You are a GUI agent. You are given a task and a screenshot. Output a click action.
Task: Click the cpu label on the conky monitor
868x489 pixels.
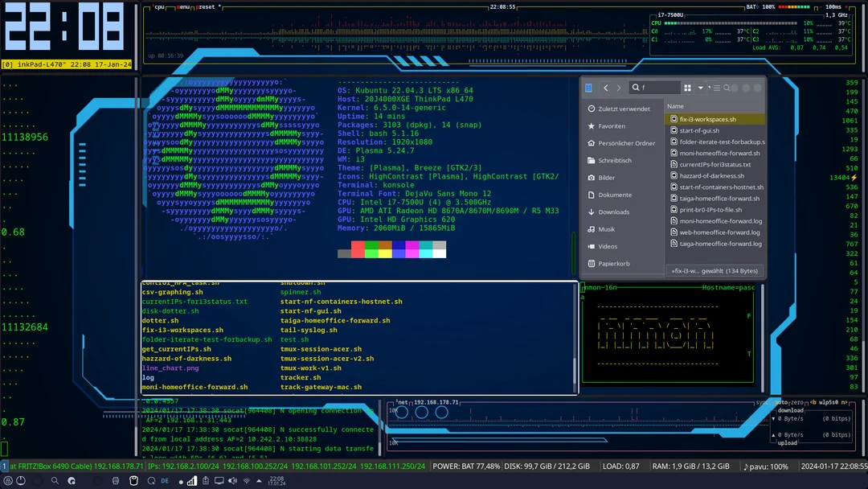tap(160, 6)
